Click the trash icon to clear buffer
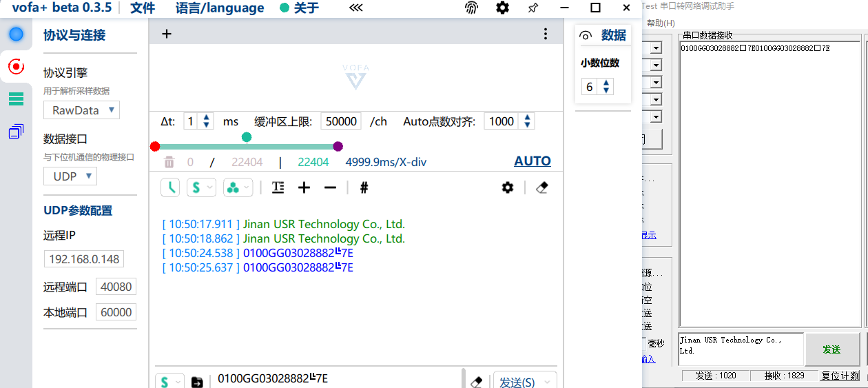Image resolution: width=868 pixels, height=388 pixels. tap(169, 162)
